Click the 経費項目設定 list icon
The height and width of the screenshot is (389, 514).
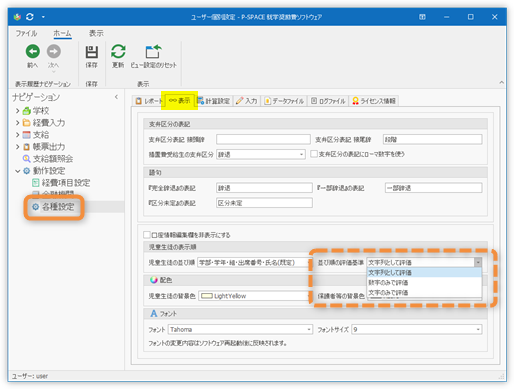click(x=36, y=183)
